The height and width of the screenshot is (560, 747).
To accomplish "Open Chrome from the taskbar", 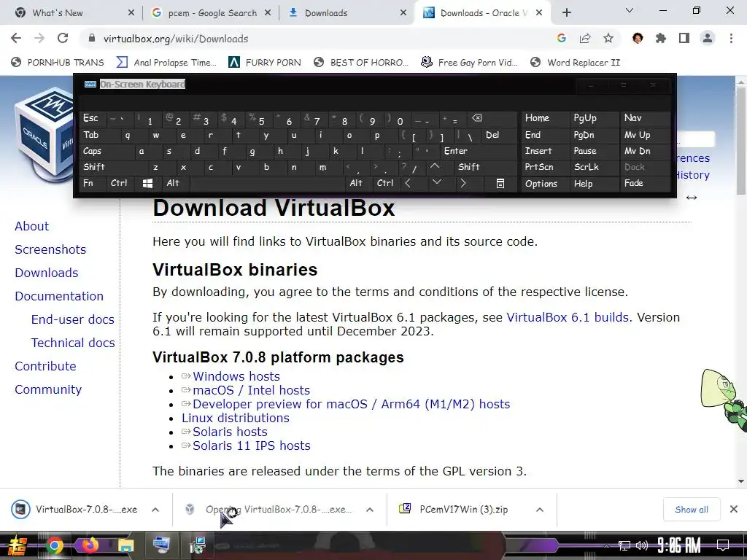I will coord(54,545).
